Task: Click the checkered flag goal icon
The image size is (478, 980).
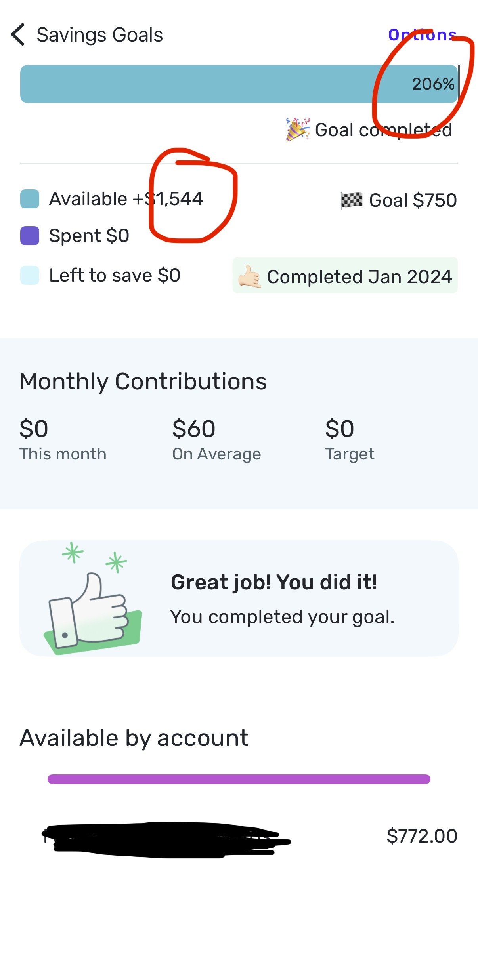Action: (352, 200)
